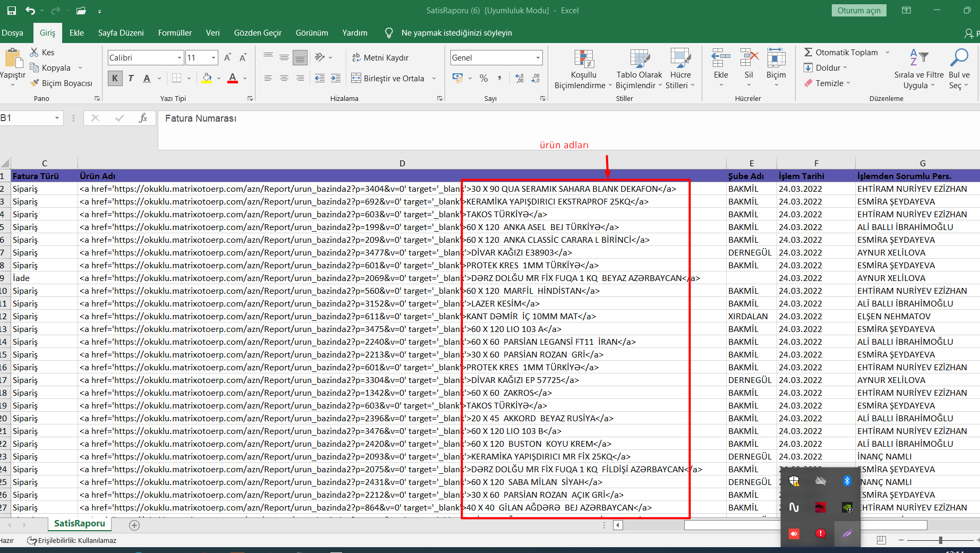Expand the Name Box dropdown arrow
Image resolution: width=980 pixels, height=553 pixels.
57,118
